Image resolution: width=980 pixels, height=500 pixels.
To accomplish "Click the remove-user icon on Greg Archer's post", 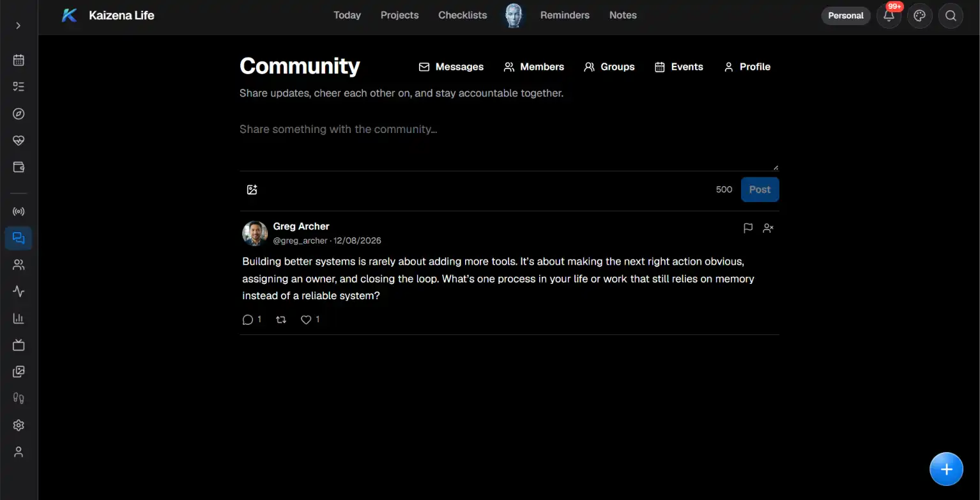I will (769, 228).
